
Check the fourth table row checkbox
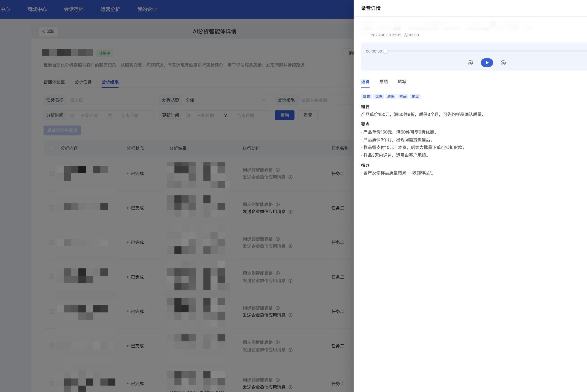[x=51, y=277]
